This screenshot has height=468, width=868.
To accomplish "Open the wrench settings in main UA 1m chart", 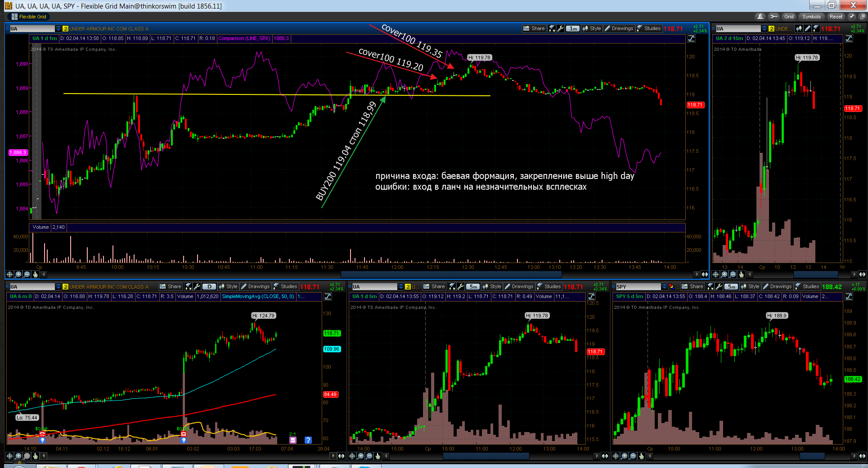I will pos(560,28).
